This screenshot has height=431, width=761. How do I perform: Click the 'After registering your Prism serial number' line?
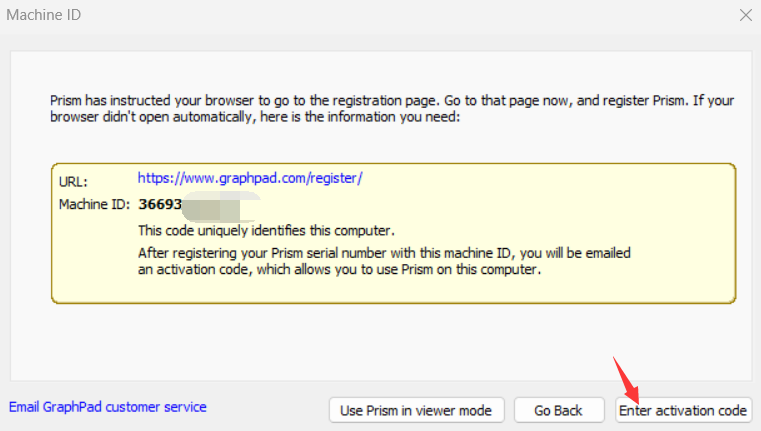click(x=383, y=253)
